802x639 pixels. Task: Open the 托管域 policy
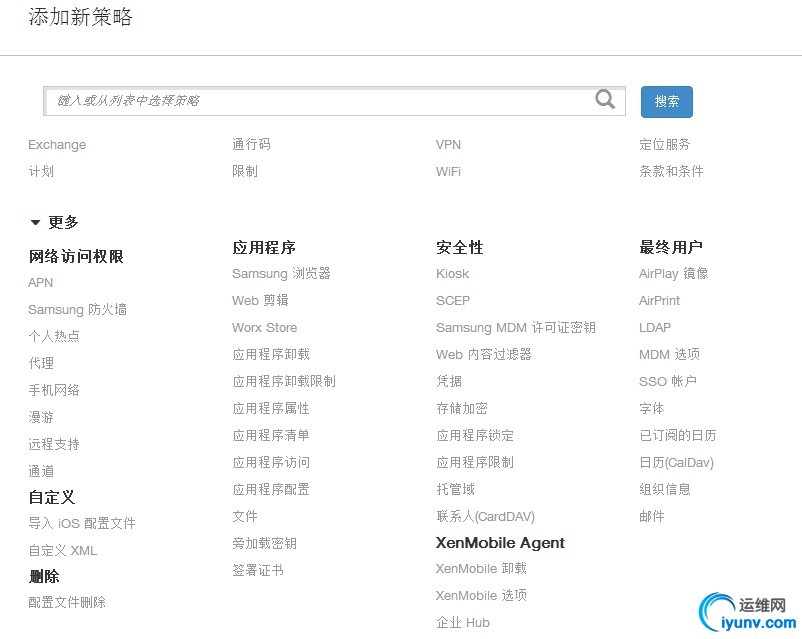coord(455,490)
